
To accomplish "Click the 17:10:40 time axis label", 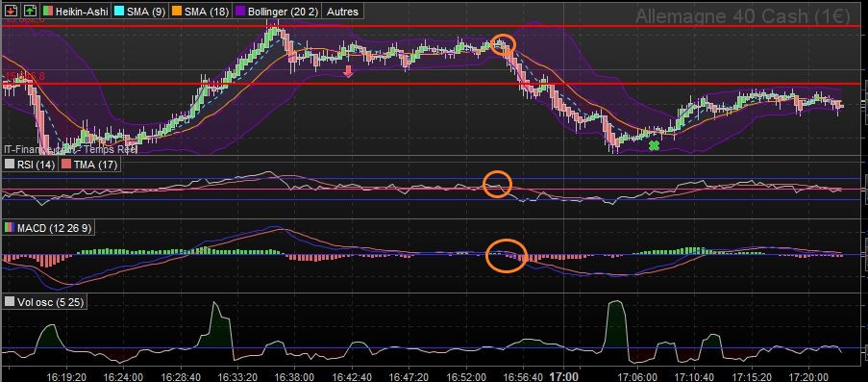I will click(694, 377).
